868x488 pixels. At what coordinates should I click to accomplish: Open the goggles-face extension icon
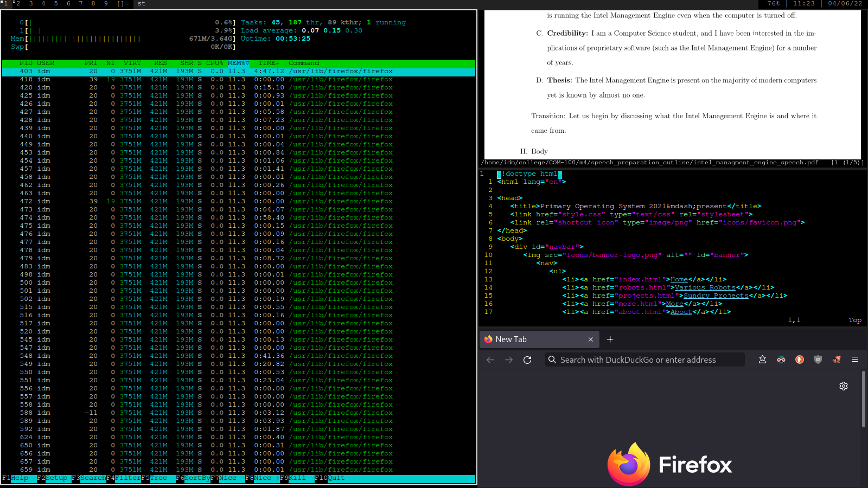(781, 359)
